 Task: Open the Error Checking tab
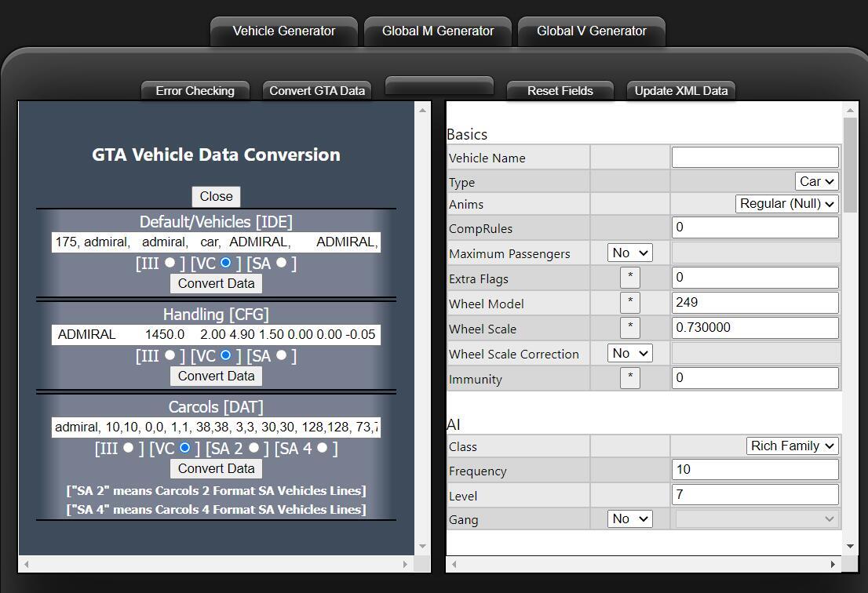[x=195, y=91]
